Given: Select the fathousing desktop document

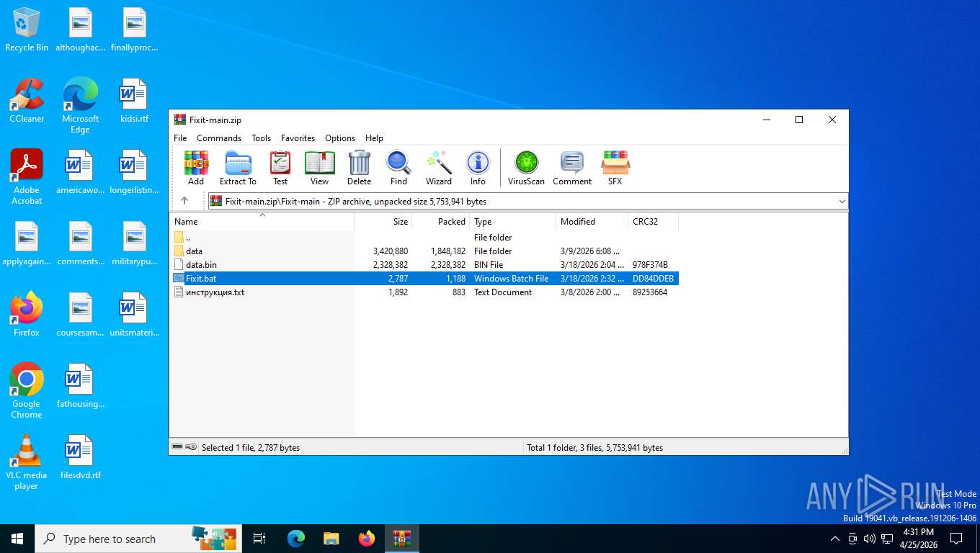Looking at the screenshot, I should tap(80, 386).
